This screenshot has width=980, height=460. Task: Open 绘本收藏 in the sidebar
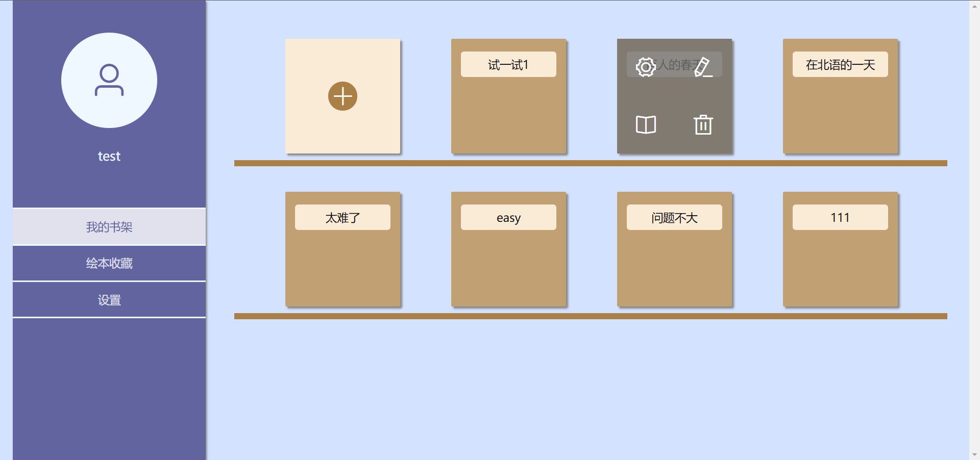(x=109, y=263)
